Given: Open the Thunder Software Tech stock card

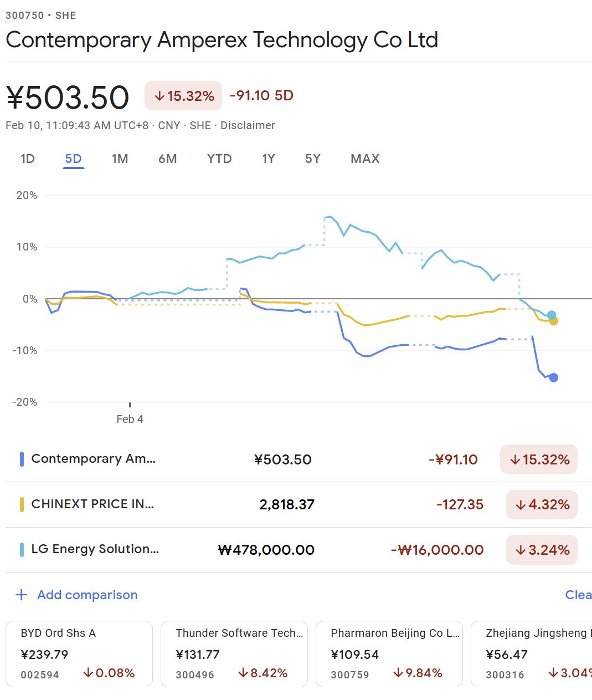Looking at the screenshot, I should tap(234, 653).
